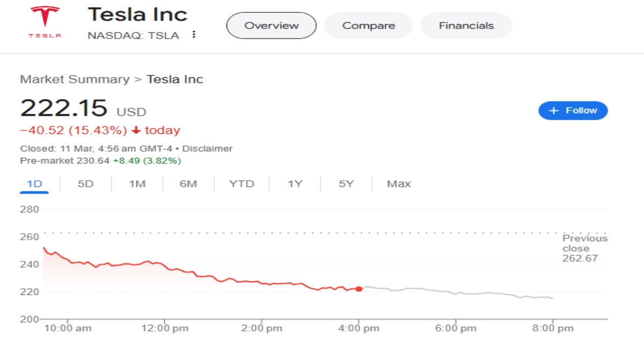
Task: Select the 5D chart range
Action: tap(85, 184)
